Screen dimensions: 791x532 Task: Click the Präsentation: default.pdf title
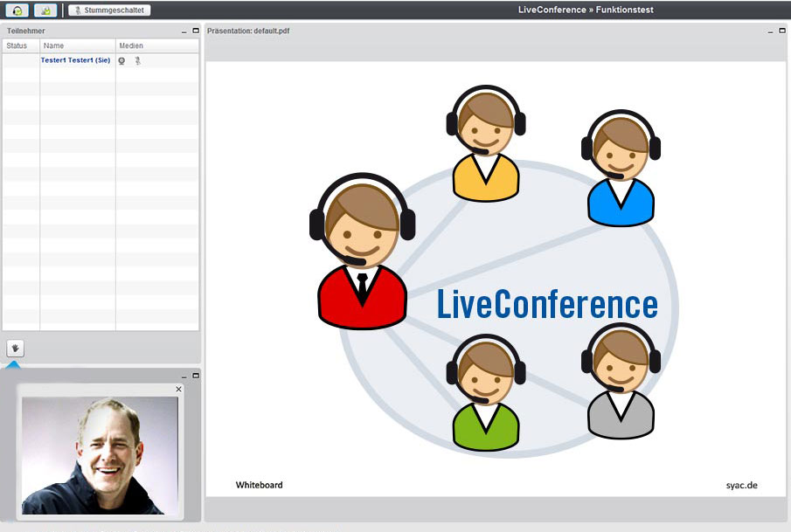point(248,31)
